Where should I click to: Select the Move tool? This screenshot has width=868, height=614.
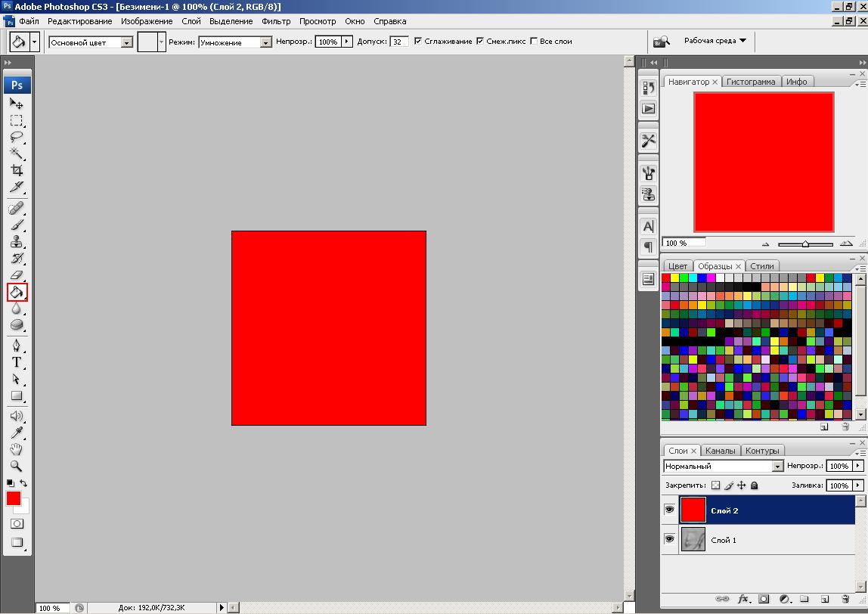click(x=17, y=103)
